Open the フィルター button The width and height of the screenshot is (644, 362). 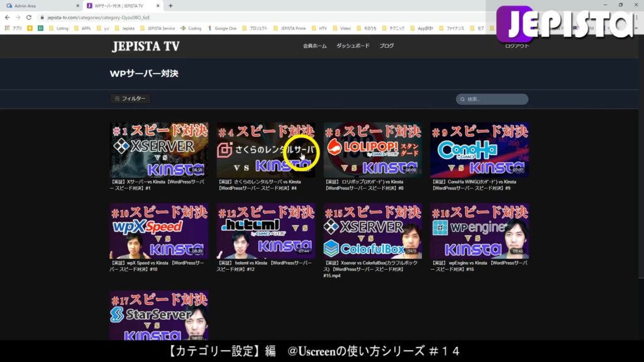[130, 99]
